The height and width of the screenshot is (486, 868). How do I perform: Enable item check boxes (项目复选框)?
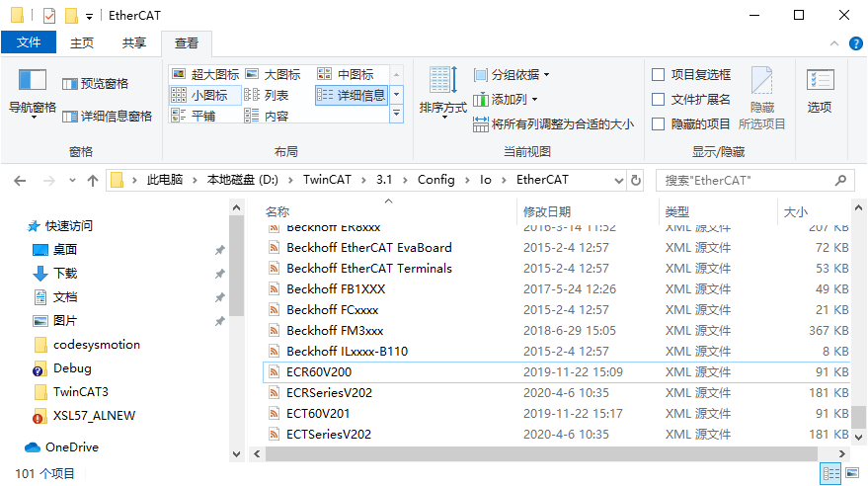pyautogui.click(x=659, y=74)
